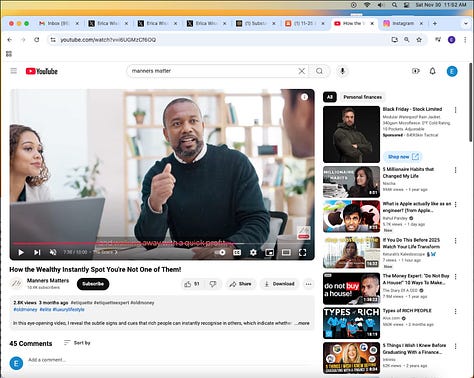This screenshot has height=378, width=474.
Task: Skip to the next video
Action: click(x=37, y=252)
